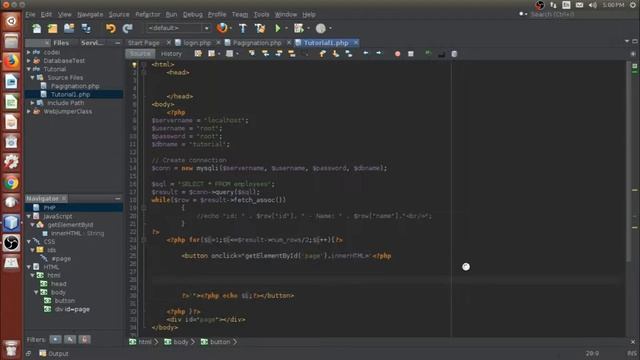Screen dimensions: 640x360
Task: Select the #page CSS rule in Navigator
Action: pyautogui.click(x=61, y=259)
